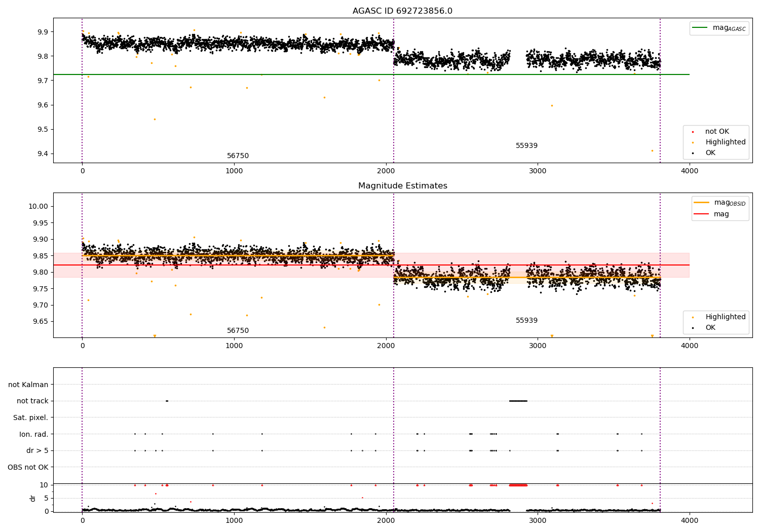
Task: Click 'OK' in the Magnitude Estimates legend
Action: pos(710,328)
